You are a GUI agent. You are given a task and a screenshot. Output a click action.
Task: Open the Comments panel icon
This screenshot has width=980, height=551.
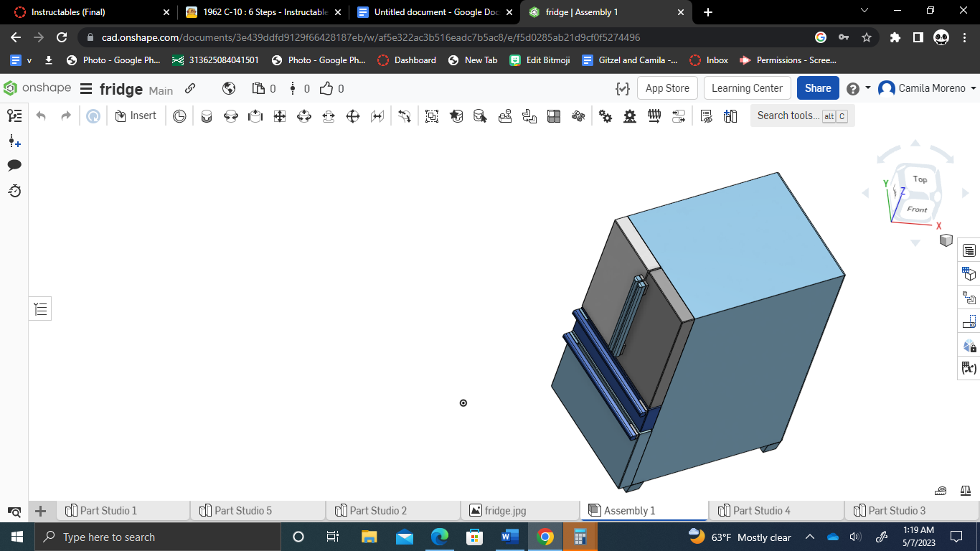(x=16, y=165)
